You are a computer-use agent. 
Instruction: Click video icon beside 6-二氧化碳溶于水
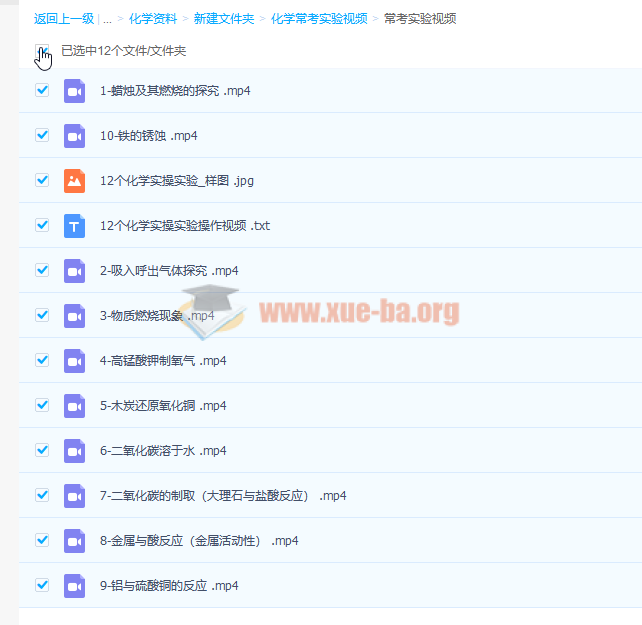click(75, 451)
